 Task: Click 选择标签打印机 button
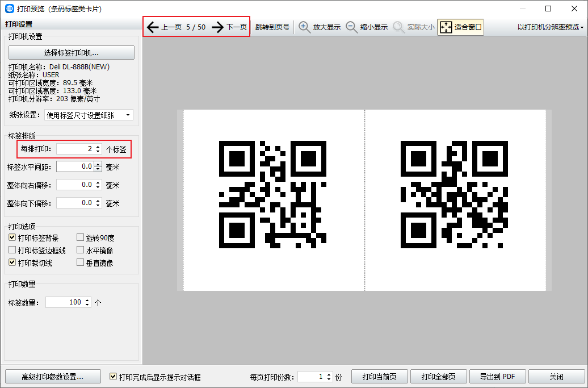[x=72, y=52]
